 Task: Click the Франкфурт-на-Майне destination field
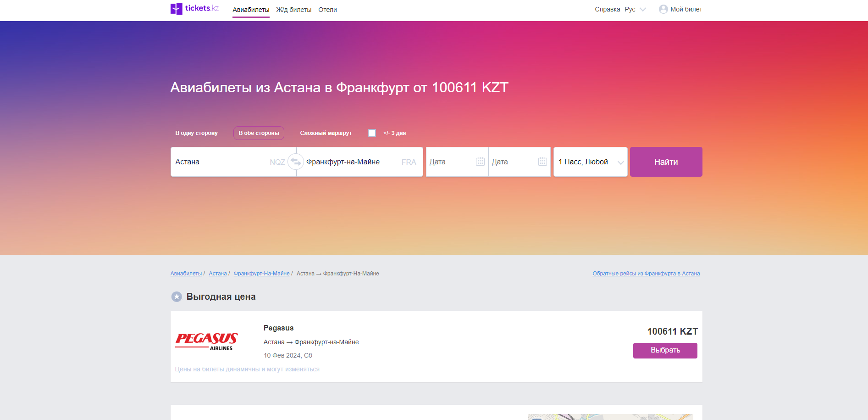click(x=360, y=162)
